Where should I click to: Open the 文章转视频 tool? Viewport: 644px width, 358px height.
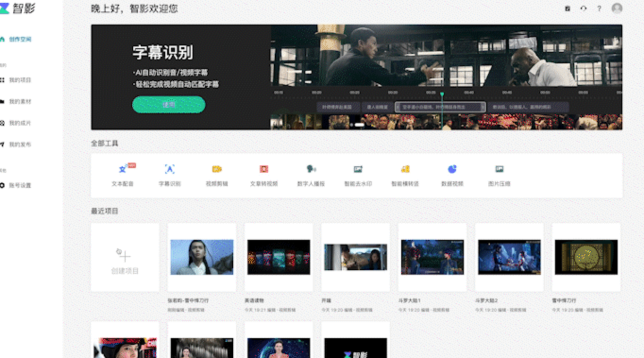click(x=264, y=175)
